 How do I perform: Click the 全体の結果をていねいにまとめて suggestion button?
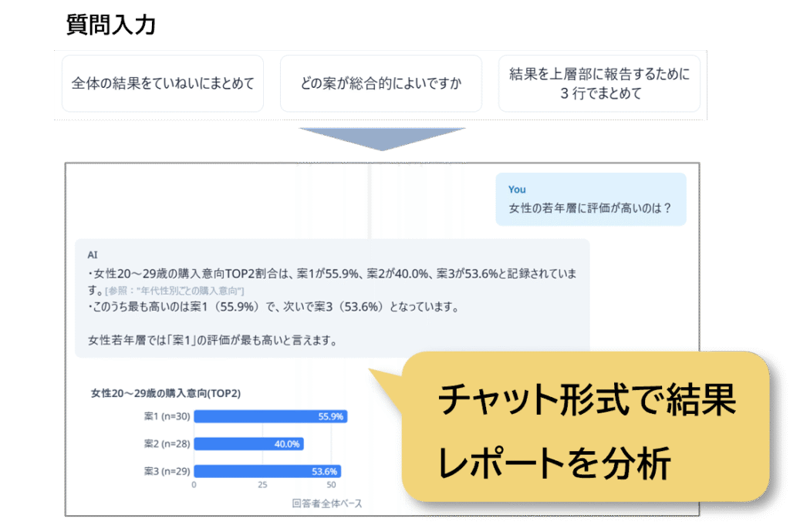[163, 83]
